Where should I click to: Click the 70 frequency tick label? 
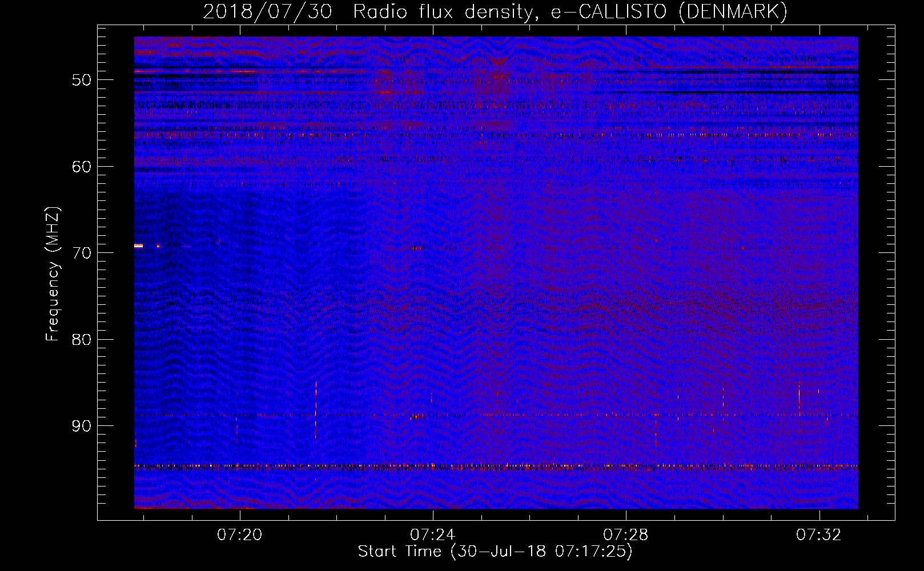pos(81,253)
